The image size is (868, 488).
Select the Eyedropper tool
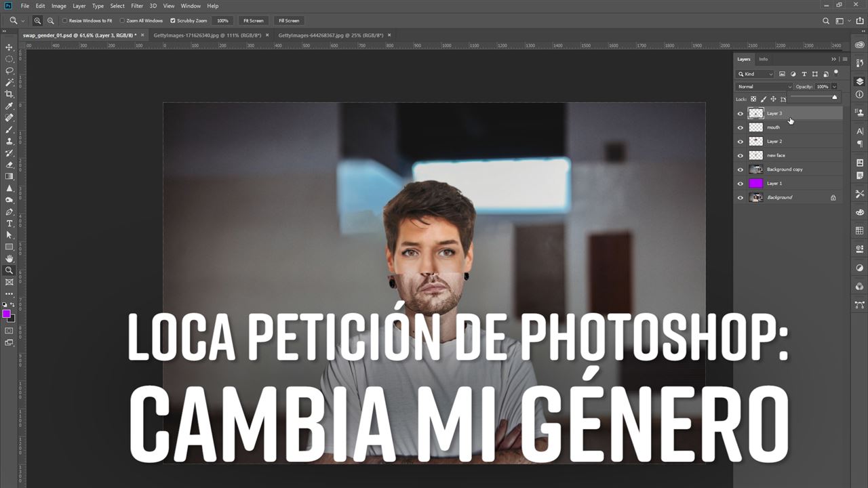click(x=9, y=106)
